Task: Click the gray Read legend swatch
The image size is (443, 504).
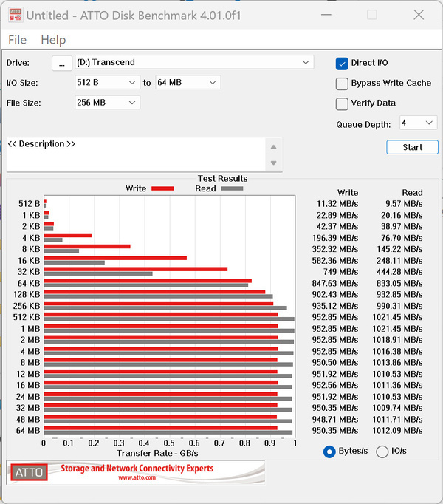Action: click(x=232, y=188)
